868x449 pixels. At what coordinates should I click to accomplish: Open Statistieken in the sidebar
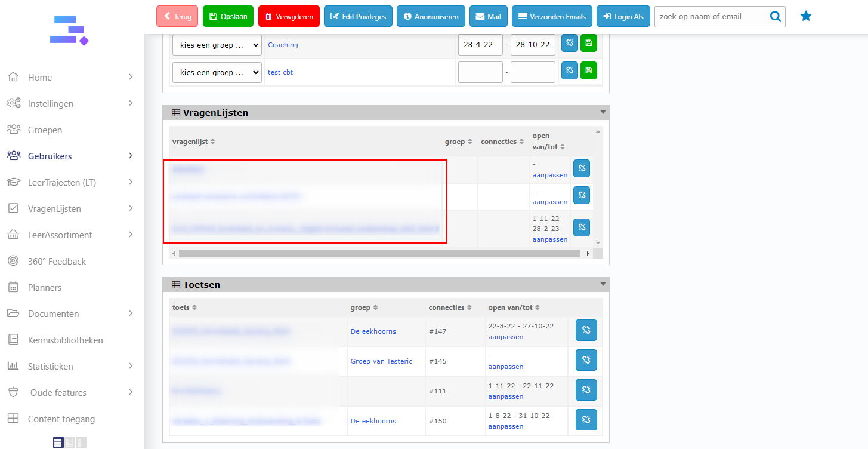point(51,366)
